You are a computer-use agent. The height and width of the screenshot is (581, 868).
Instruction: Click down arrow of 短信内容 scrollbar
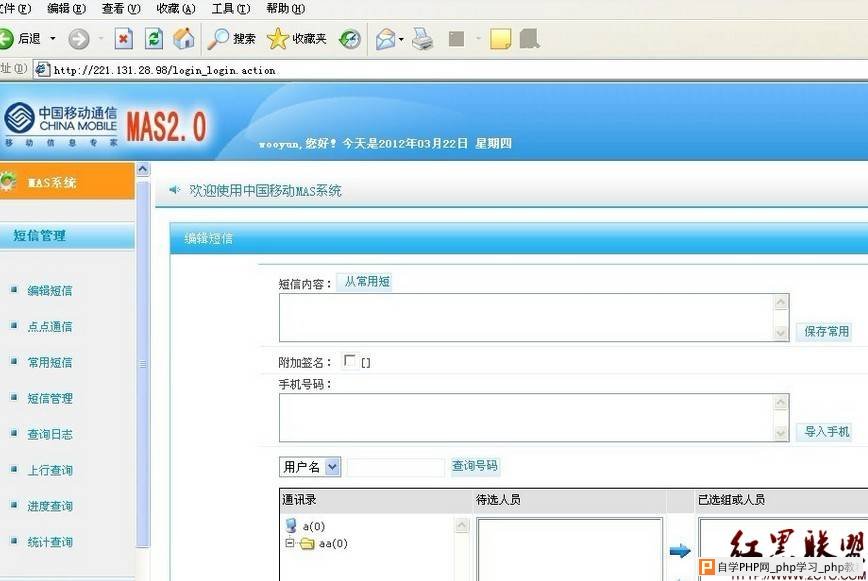(x=781, y=333)
